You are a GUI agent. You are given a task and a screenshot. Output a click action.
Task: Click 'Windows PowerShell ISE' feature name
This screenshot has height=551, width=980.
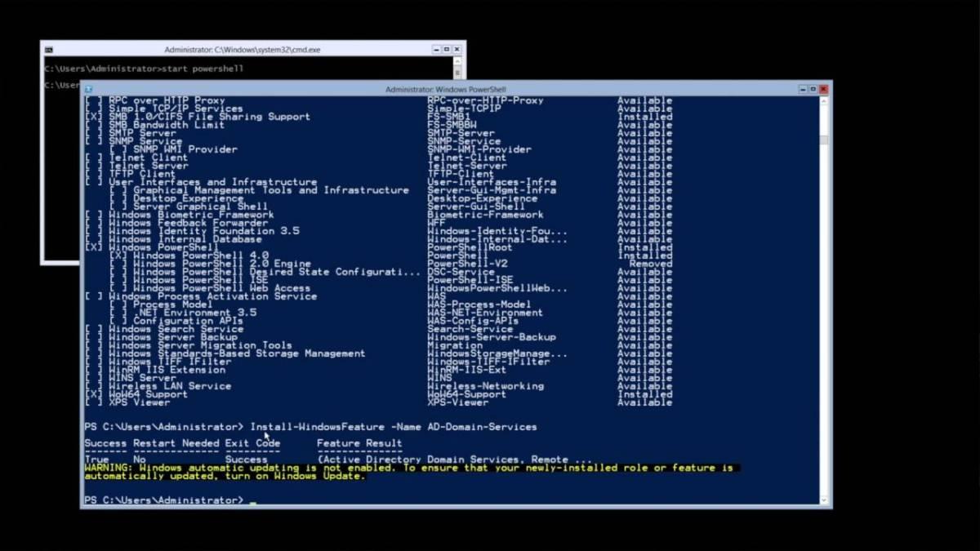tap(201, 280)
